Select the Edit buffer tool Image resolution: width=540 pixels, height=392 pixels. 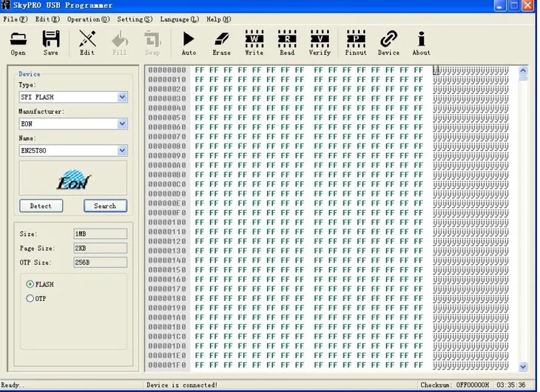tap(87, 43)
